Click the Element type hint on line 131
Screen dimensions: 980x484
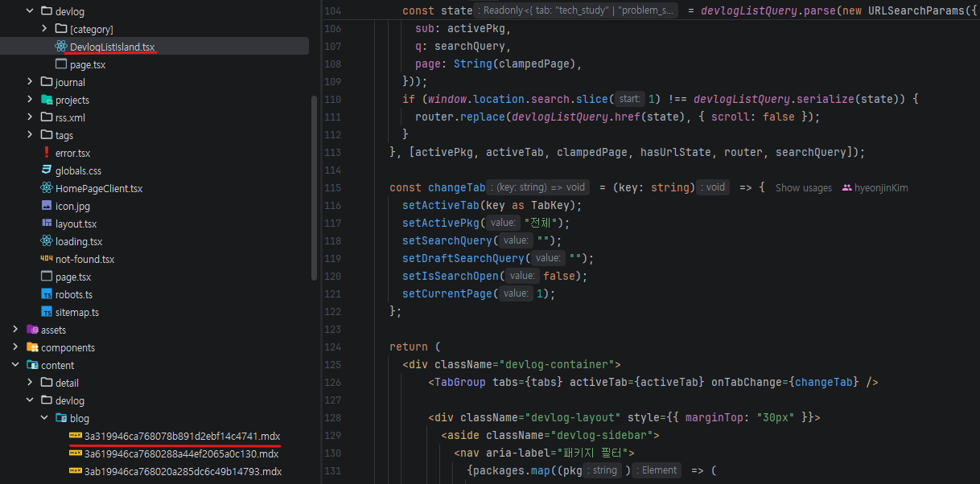[657, 470]
